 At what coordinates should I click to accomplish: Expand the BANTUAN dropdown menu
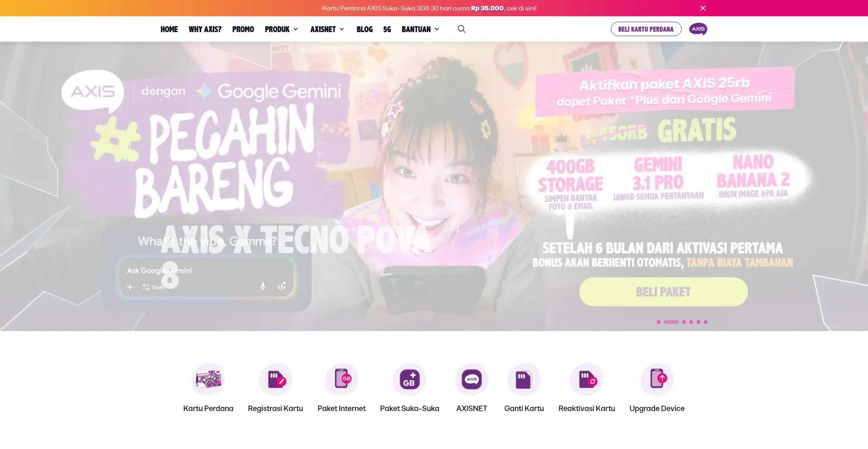click(x=420, y=29)
